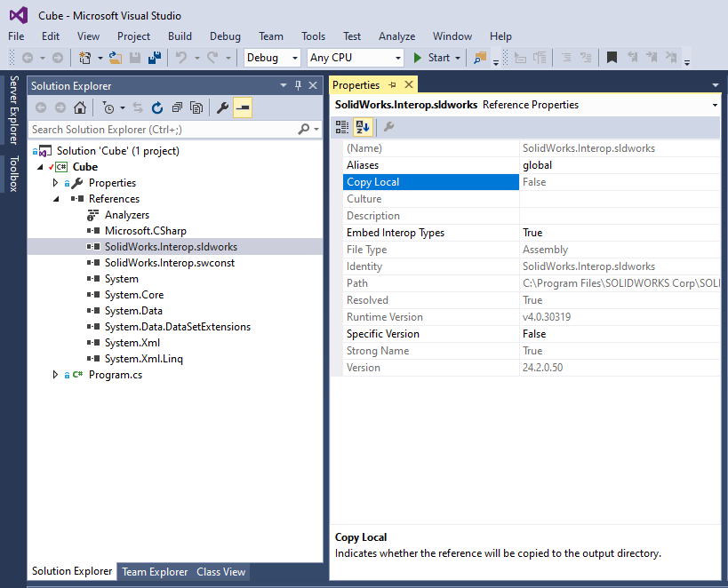Click the Property Pages wrench icon in Properties panel
This screenshot has width=728, height=588.
[x=389, y=127]
